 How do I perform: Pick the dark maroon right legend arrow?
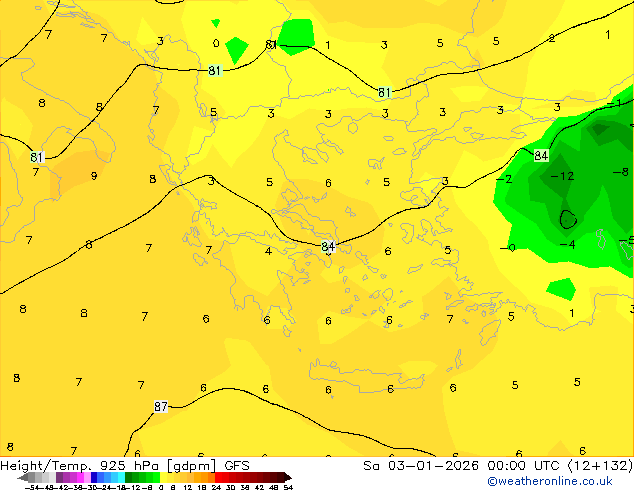pos(287,477)
